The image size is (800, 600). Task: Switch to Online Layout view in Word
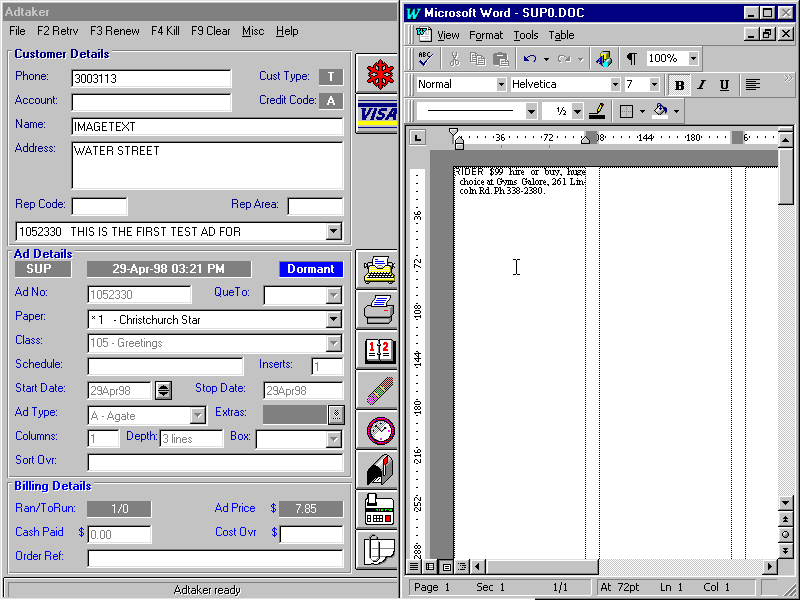pyautogui.click(x=430, y=566)
